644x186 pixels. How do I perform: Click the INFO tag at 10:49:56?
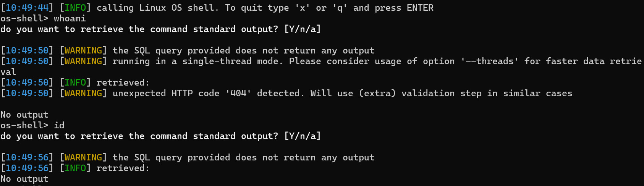tap(75, 168)
